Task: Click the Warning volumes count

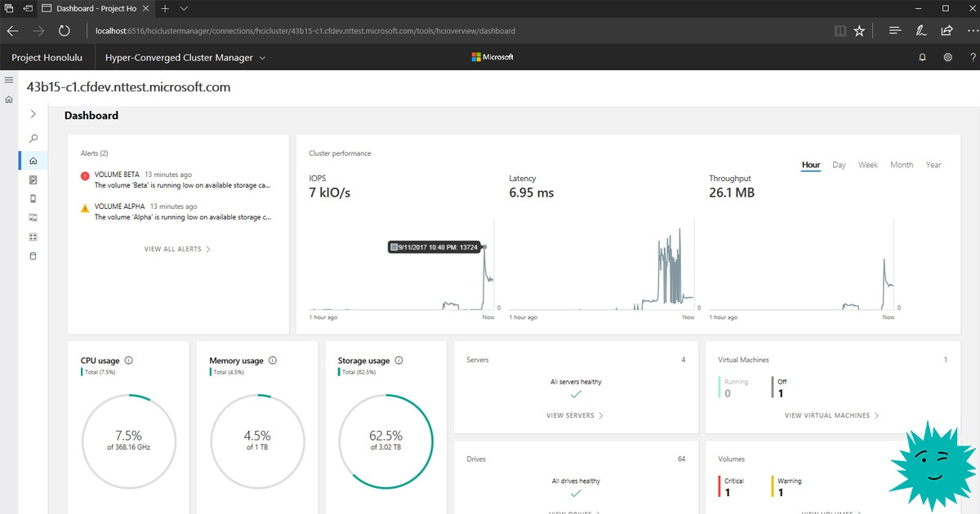Action: coord(781,492)
